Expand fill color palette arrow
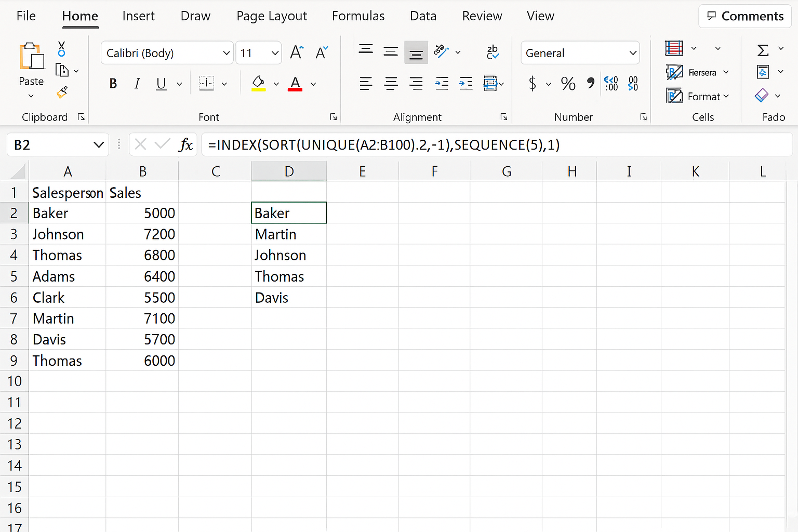Image resolution: width=798 pixels, height=532 pixels. point(276,84)
